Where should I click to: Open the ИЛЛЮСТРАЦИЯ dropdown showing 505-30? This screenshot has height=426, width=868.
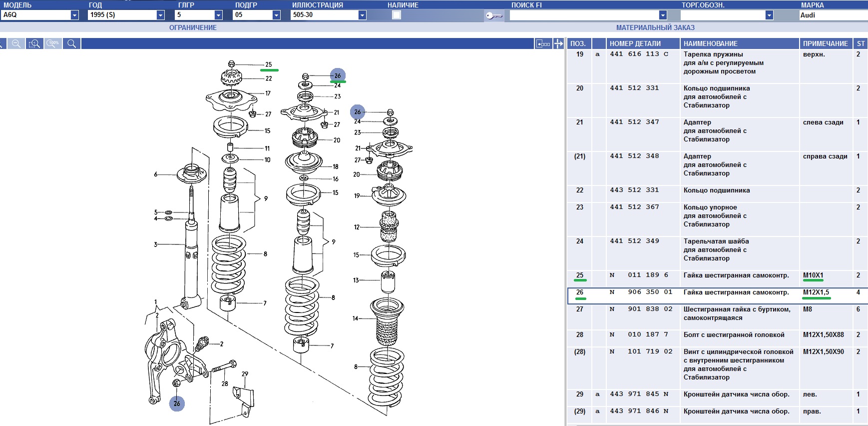pyautogui.click(x=362, y=15)
